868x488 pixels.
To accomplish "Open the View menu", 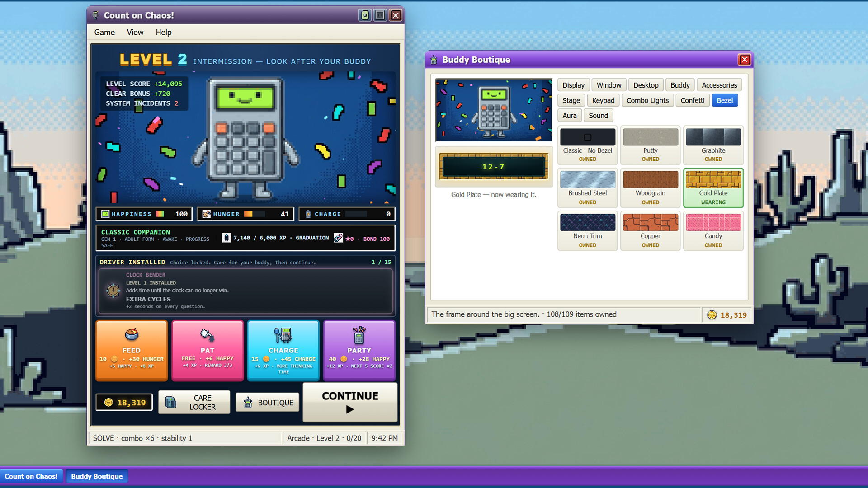I will coord(135,32).
